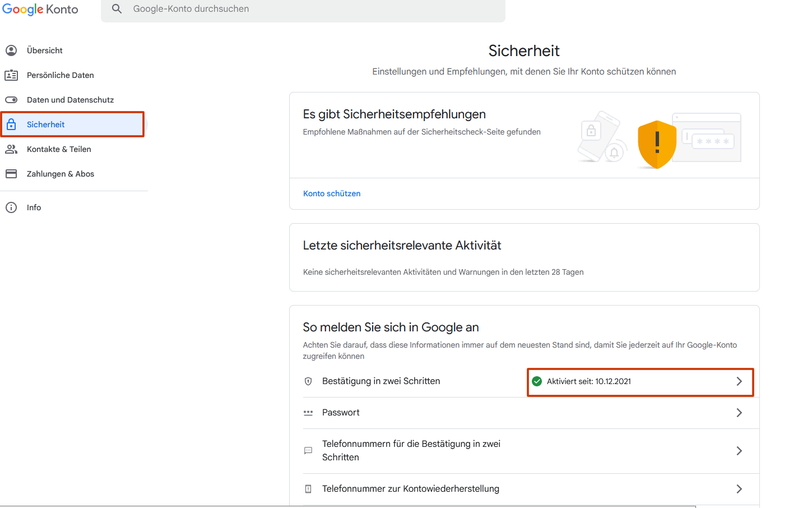The height and width of the screenshot is (508, 812).
Task: Click the Es gibt Sicherheitsempfehlungen heading
Action: [x=395, y=114]
